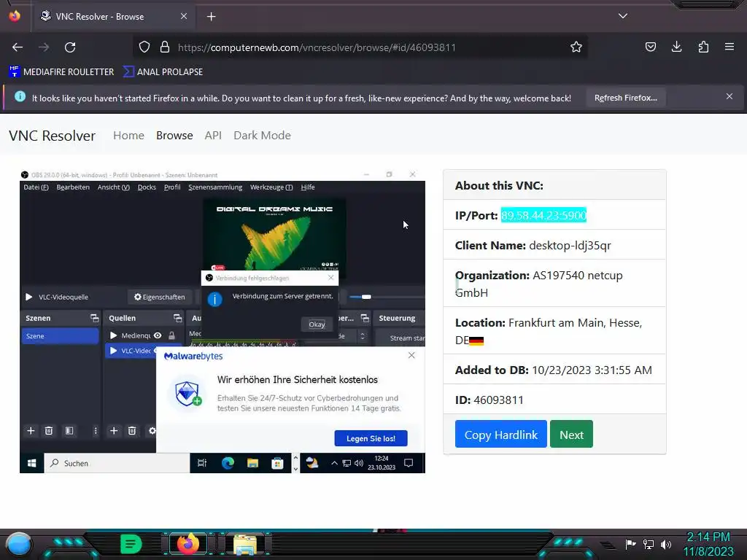Open a new browser tab

pos(211,17)
